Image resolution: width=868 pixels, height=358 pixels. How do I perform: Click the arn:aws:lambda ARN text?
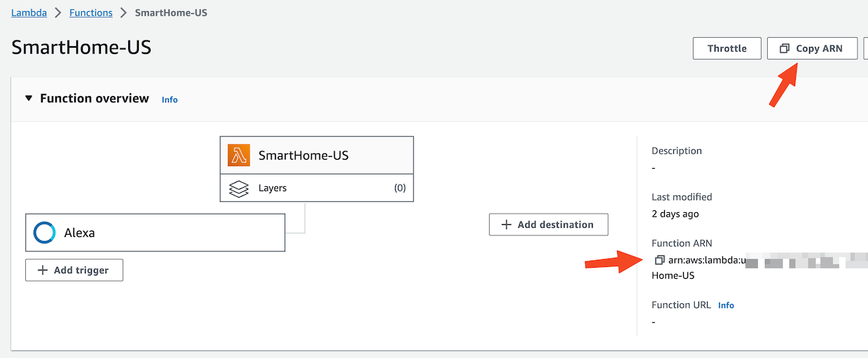click(703, 261)
